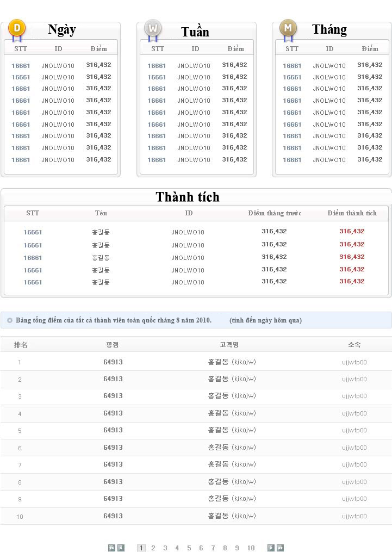Click the Thành tích section title
Image resolution: width=392 pixels, height=552 pixels.
click(x=188, y=197)
